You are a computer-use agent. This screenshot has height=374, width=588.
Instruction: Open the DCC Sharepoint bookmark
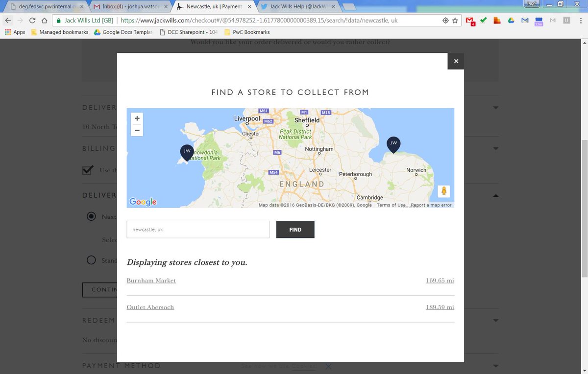pyautogui.click(x=188, y=32)
